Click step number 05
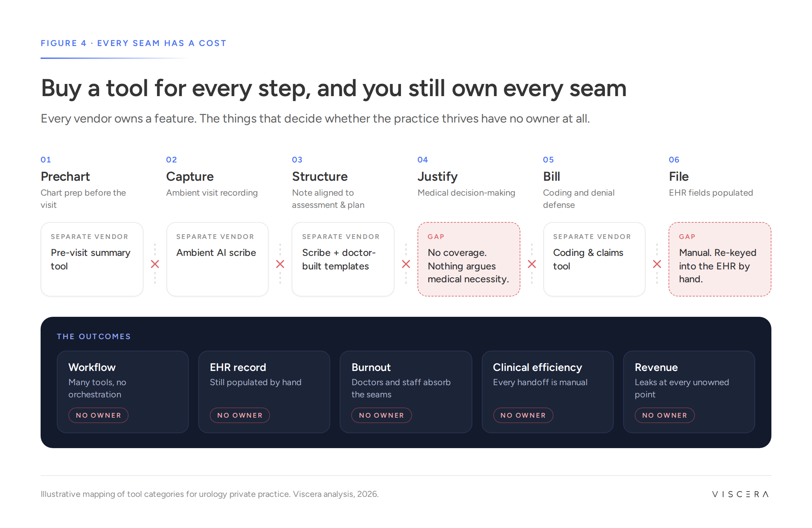 (548, 159)
